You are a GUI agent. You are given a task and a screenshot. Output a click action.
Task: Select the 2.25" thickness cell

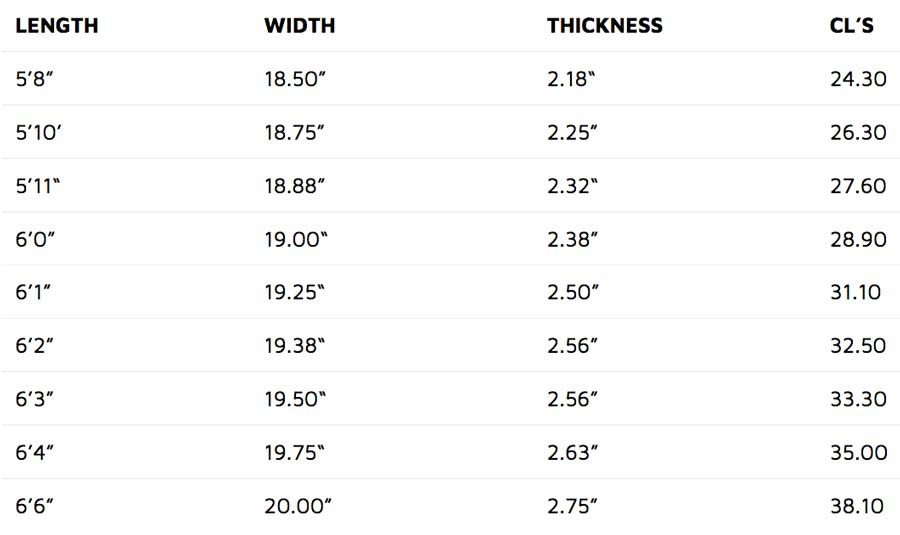tap(572, 132)
